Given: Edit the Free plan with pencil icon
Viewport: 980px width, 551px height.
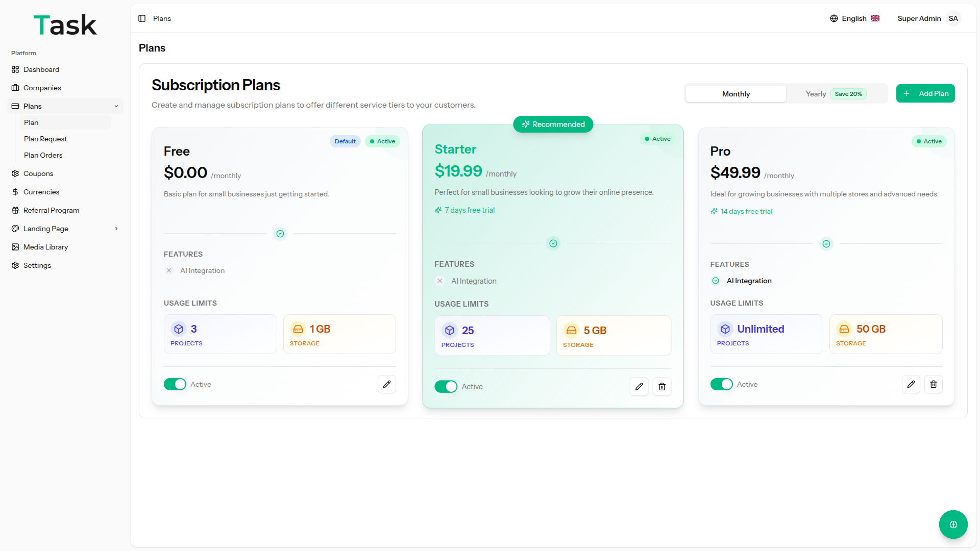Looking at the screenshot, I should [387, 384].
